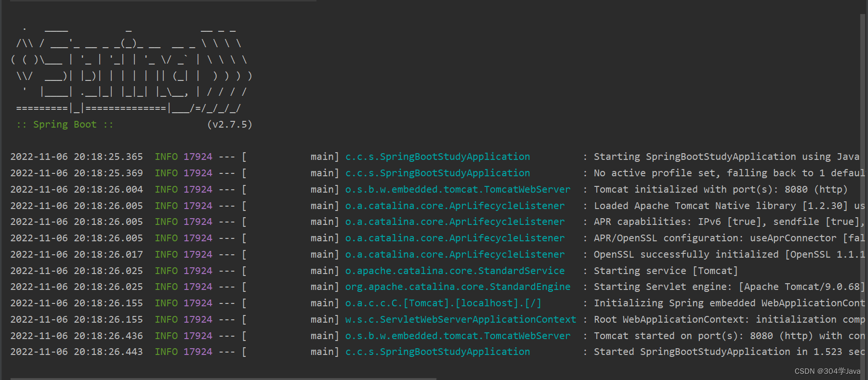Click TomcatWebServer logger in the 20:18:26.004 row
This screenshot has height=380, width=868.
click(x=458, y=189)
